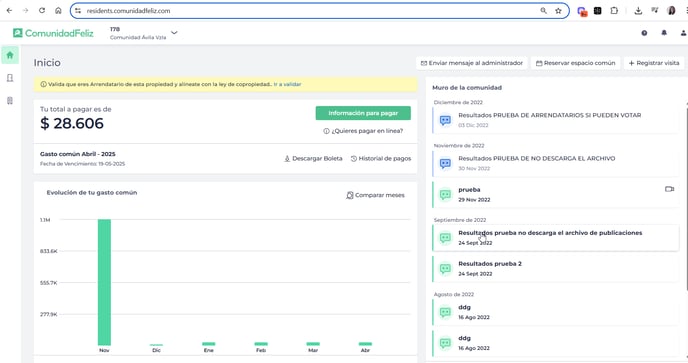Select the second sidebar building icon

pyautogui.click(x=10, y=78)
